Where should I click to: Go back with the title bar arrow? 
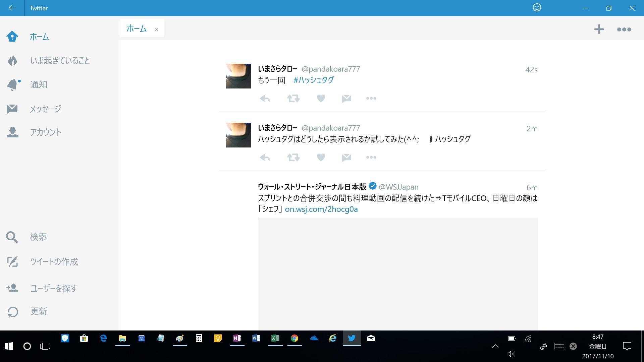pos(12,8)
